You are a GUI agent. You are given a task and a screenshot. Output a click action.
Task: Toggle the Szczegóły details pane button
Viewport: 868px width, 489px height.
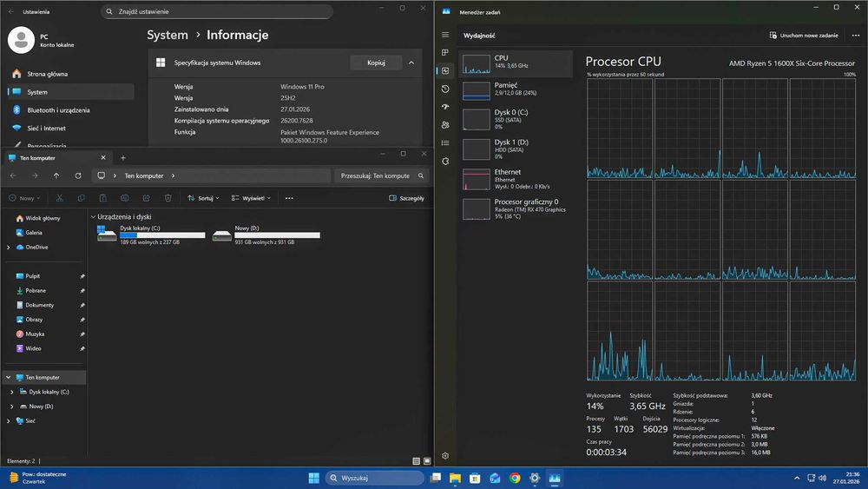coord(406,198)
